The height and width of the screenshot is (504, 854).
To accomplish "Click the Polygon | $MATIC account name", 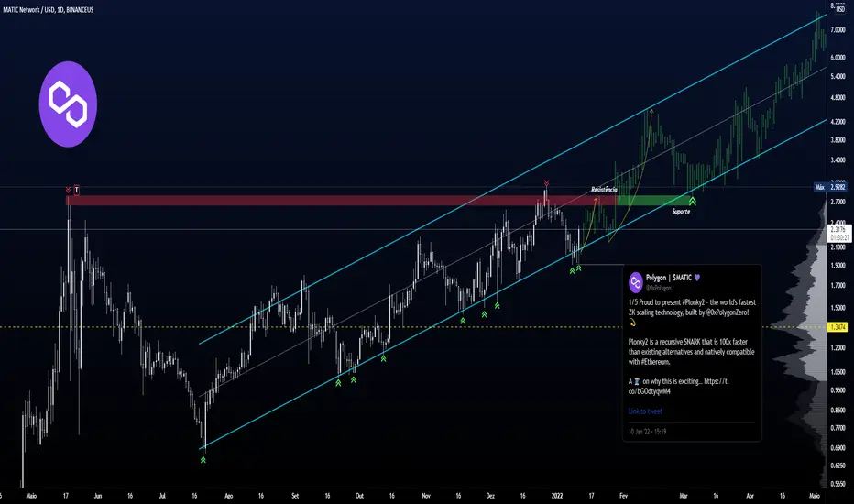I will point(669,278).
